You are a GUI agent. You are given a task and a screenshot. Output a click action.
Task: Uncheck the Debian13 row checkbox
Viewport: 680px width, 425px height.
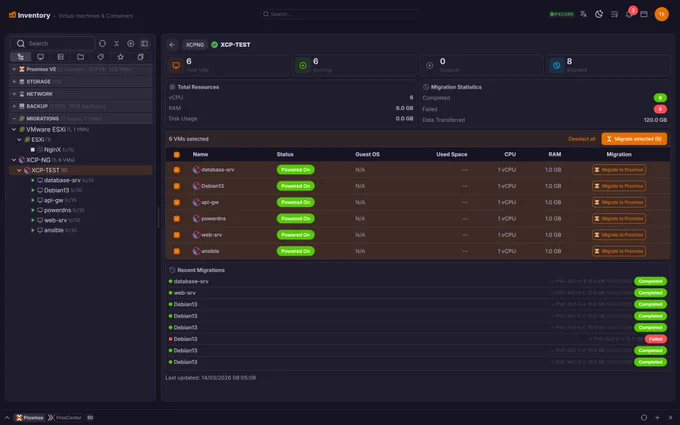coord(177,186)
